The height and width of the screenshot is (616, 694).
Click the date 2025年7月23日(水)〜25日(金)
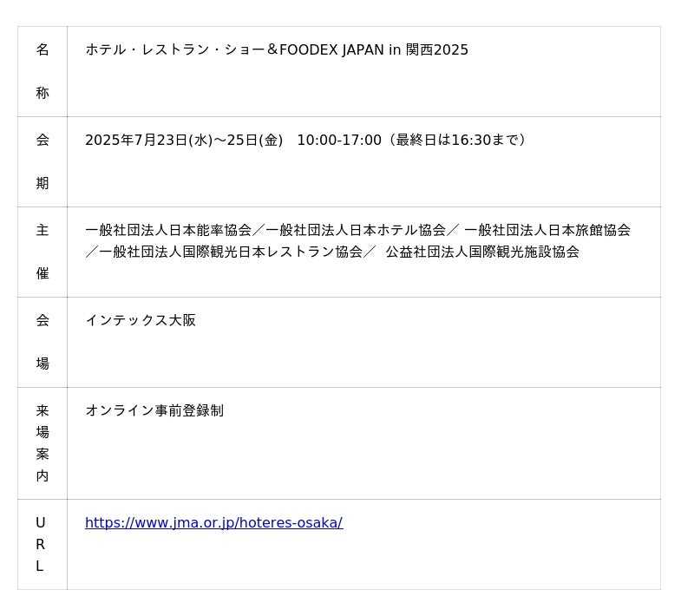184,141
